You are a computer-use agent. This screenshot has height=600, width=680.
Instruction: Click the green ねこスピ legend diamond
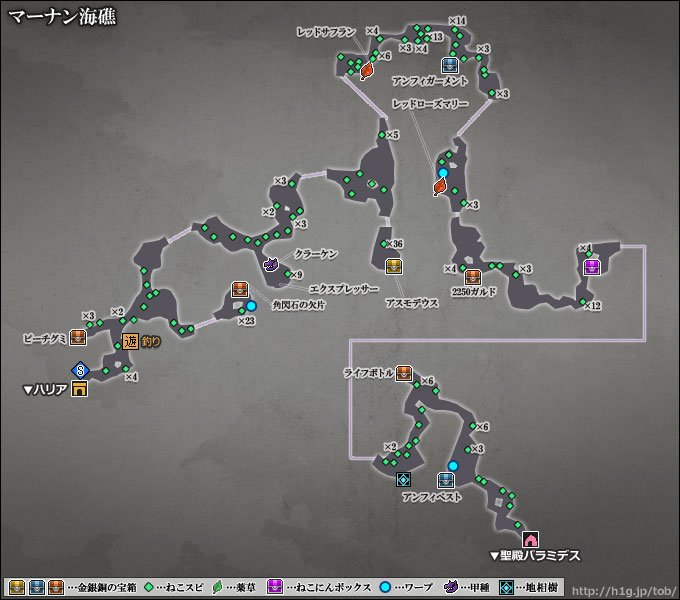tap(149, 587)
